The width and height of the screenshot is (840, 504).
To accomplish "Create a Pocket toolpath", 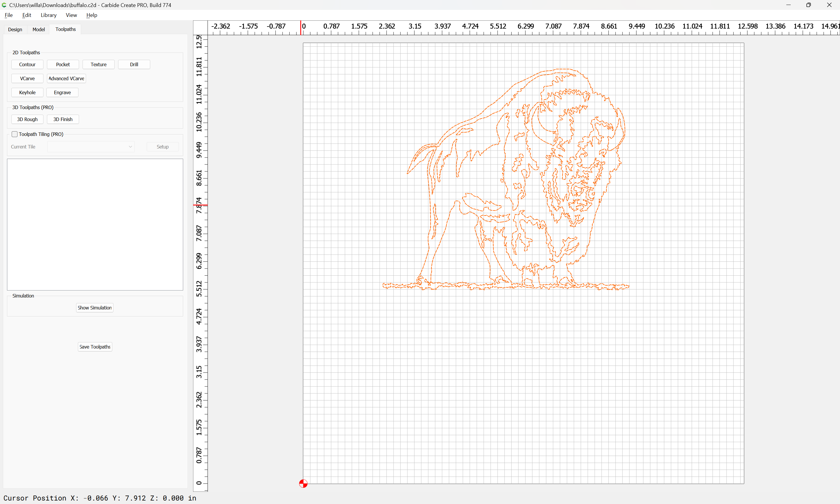I will pos(63,64).
